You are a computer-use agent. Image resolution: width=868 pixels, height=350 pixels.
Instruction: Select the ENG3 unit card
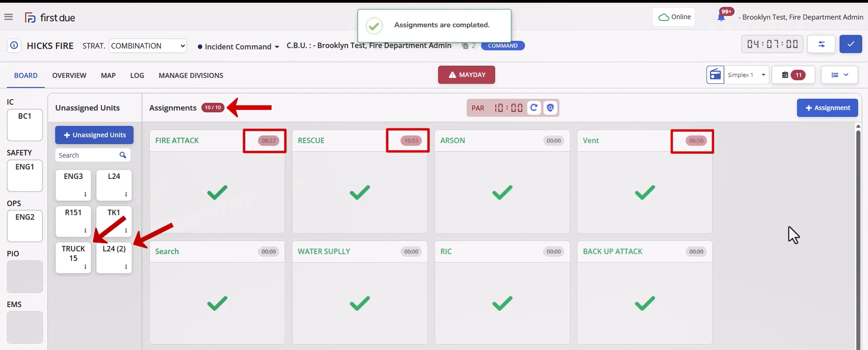[x=73, y=185]
